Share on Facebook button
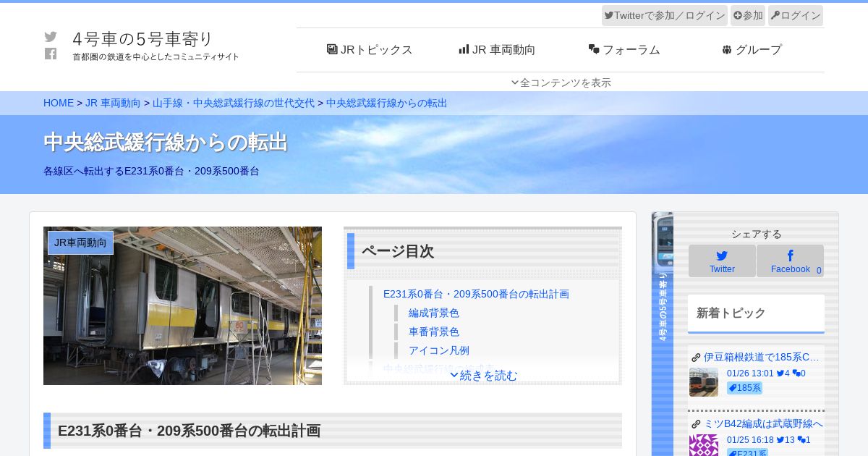868x456 pixels. point(790,261)
